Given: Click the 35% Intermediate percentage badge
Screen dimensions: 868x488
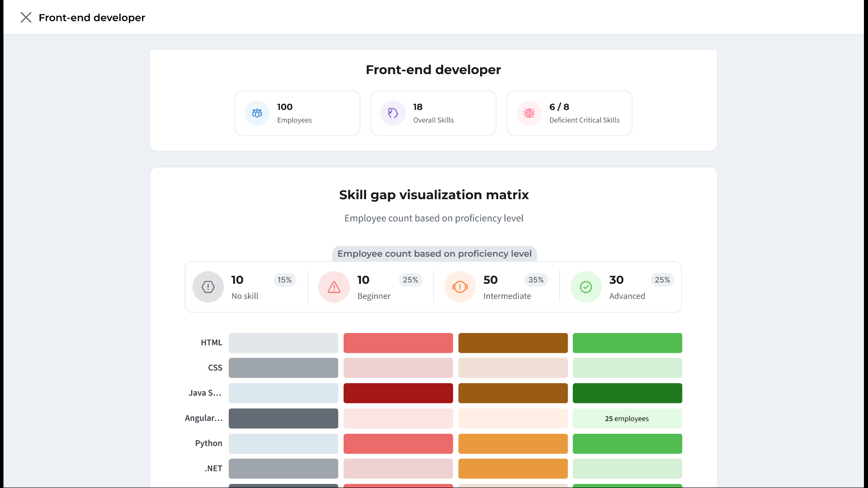Looking at the screenshot, I should (x=536, y=280).
